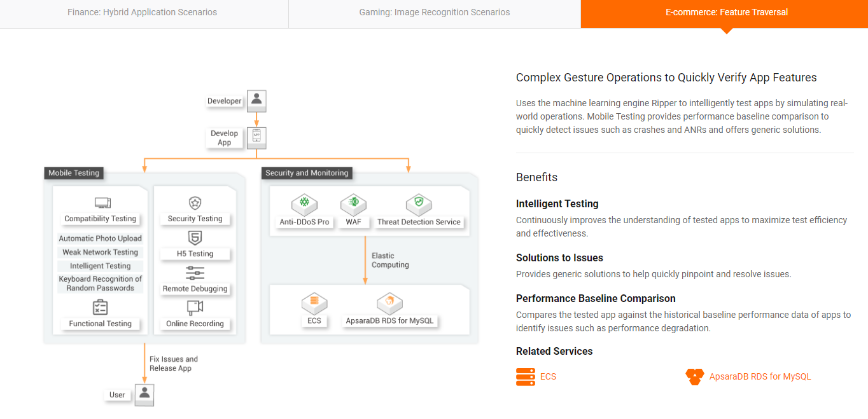The height and width of the screenshot is (419, 868).
Task: Click the orange ApsaraDB RDS icon under Related Services
Action: click(695, 376)
